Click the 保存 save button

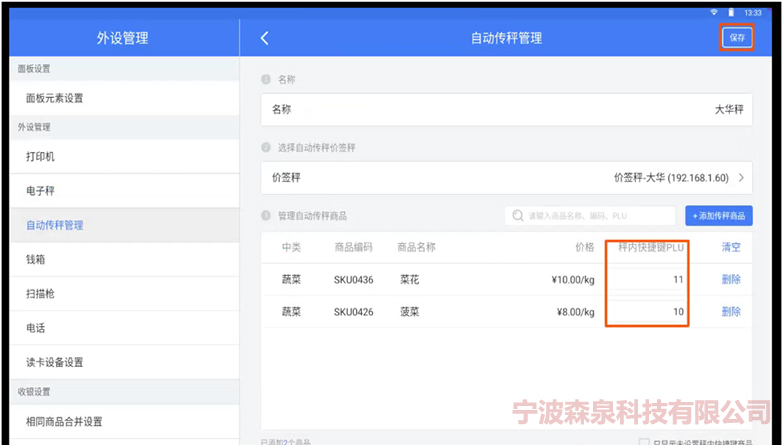click(x=737, y=37)
